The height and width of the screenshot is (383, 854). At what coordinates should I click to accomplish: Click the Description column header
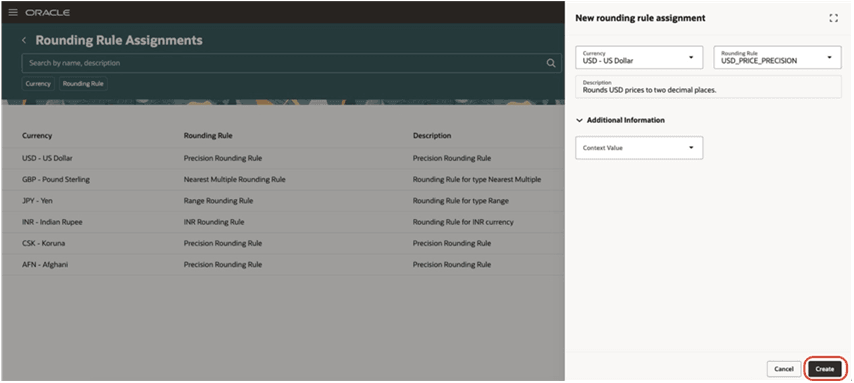[x=432, y=136]
